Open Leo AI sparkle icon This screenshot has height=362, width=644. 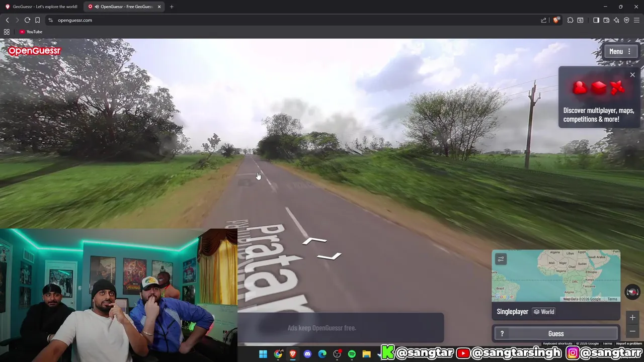click(x=616, y=20)
